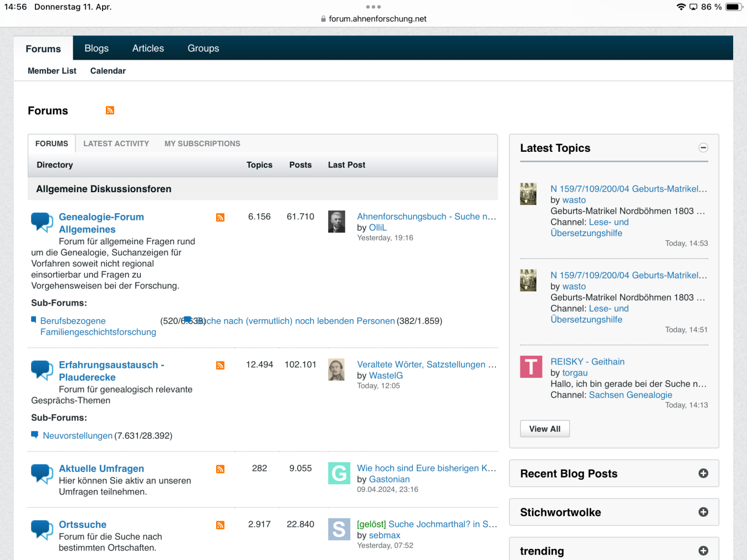Tap the forum.ahnenforschung.net address bar
747x560 pixels.
point(377,19)
